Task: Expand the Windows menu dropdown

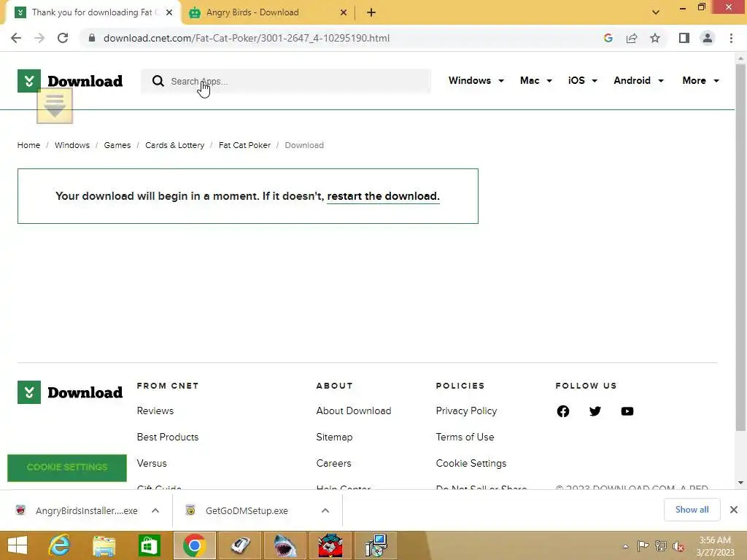Action: [x=476, y=80]
